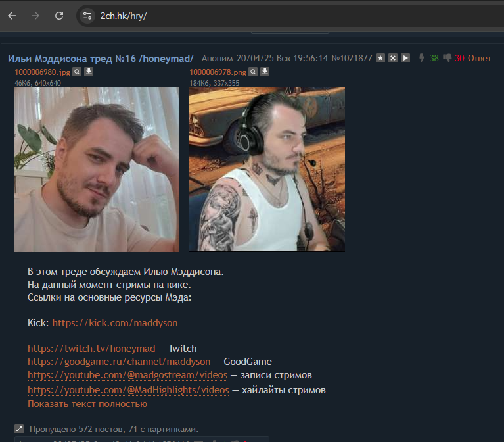Image resolution: width=504 pixels, height=442 pixels.
Task: Go back with the browser back arrow
Action: coord(12,16)
